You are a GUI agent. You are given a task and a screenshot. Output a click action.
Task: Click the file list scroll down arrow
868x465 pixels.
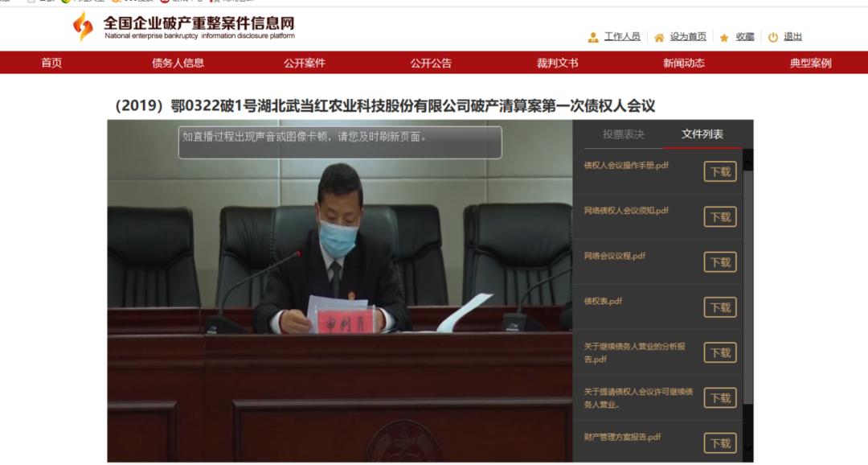click(x=747, y=447)
